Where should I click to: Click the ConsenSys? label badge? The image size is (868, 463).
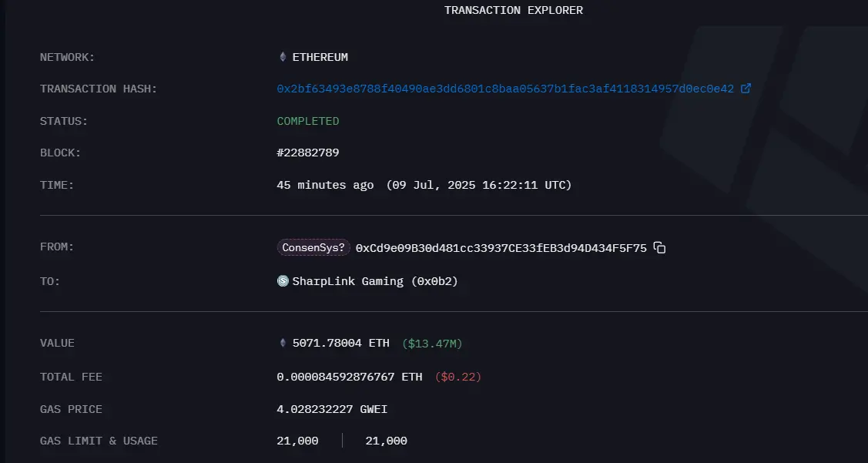tap(313, 247)
